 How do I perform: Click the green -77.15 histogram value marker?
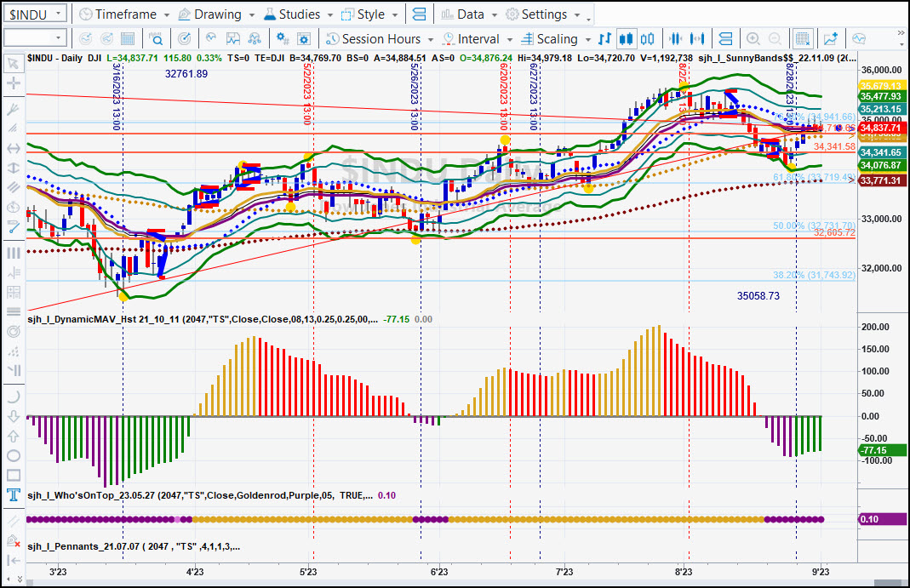[x=880, y=450]
